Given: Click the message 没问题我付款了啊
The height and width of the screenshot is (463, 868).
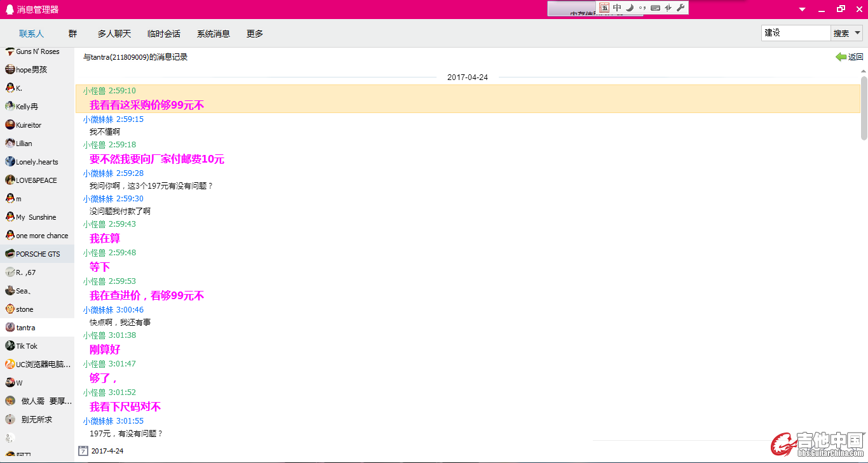Looking at the screenshot, I should point(120,211).
